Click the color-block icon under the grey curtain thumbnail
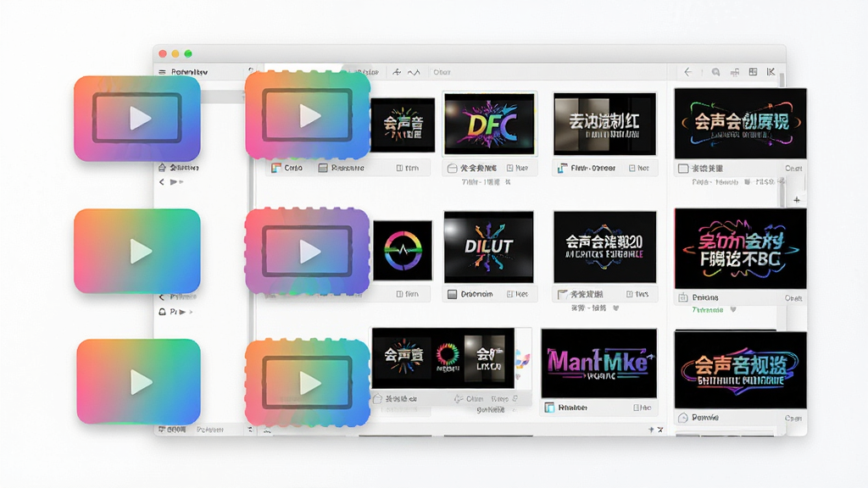Image resolution: width=868 pixels, height=488 pixels. coord(563,168)
